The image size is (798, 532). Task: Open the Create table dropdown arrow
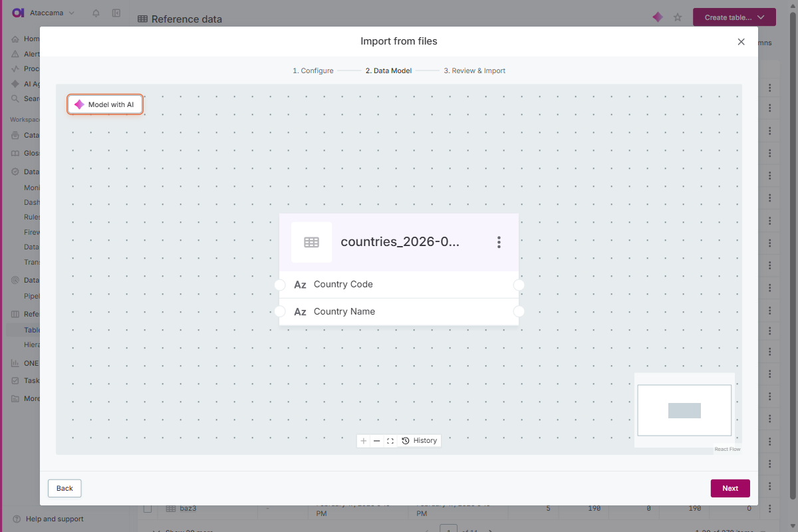[761, 17]
